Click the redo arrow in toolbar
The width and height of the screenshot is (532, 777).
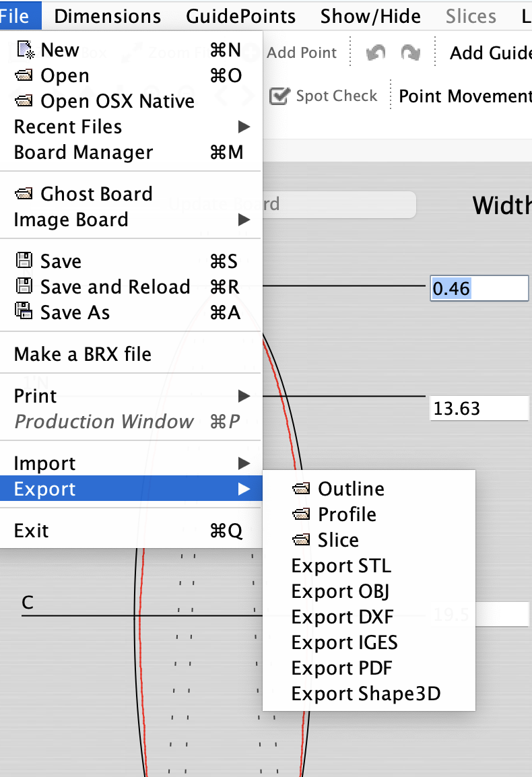[410, 53]
